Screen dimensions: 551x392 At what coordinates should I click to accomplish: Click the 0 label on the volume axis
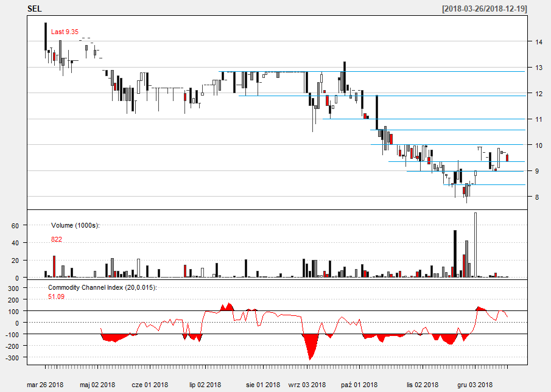(x=17, y=278)
